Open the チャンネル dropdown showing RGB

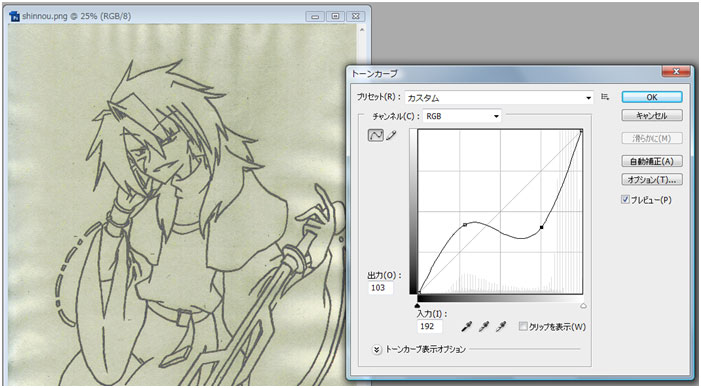point(462,116)
